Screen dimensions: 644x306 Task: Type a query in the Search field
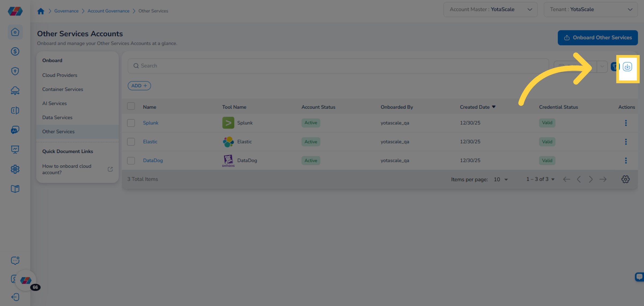click(x=268, y=65)
